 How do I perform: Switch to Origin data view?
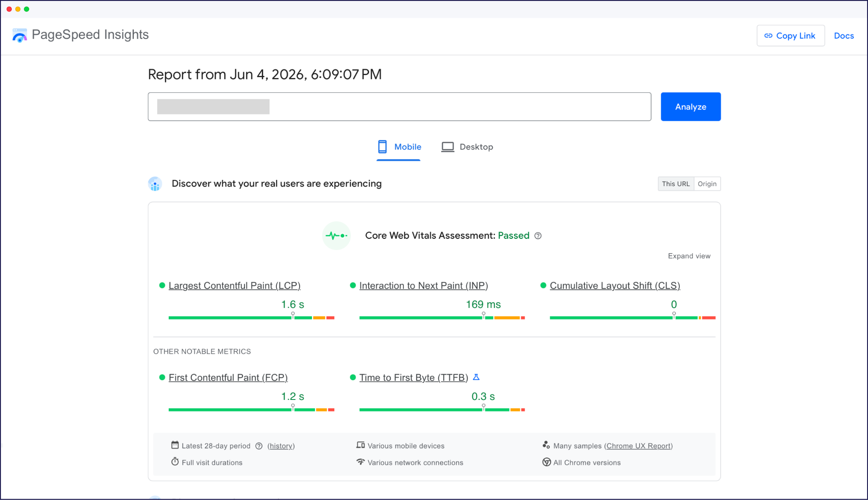(x=707, y=184)
